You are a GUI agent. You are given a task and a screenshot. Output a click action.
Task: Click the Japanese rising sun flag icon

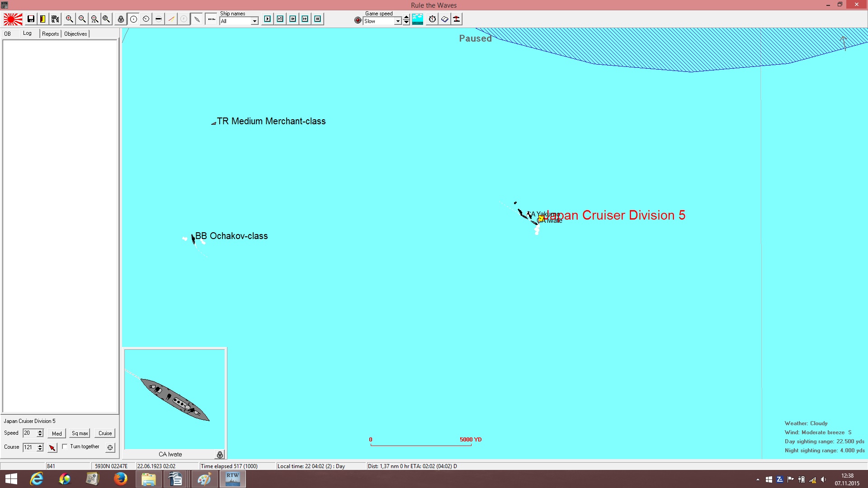click(x=13, y=19)
